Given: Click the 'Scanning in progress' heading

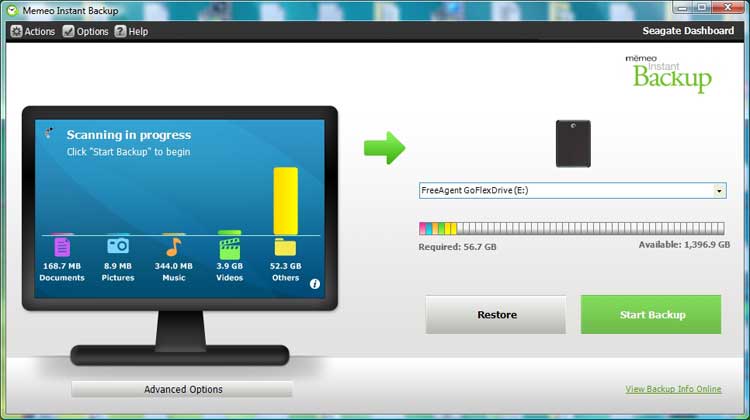Looking at the screenshot, I should [x=129, y=135].
